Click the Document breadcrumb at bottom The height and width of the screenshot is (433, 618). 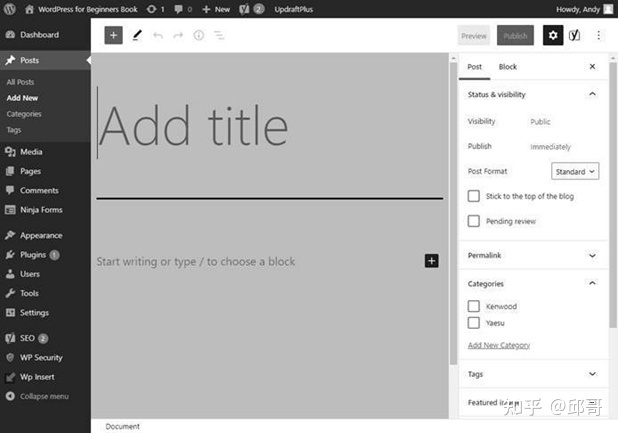coord(122,426)
